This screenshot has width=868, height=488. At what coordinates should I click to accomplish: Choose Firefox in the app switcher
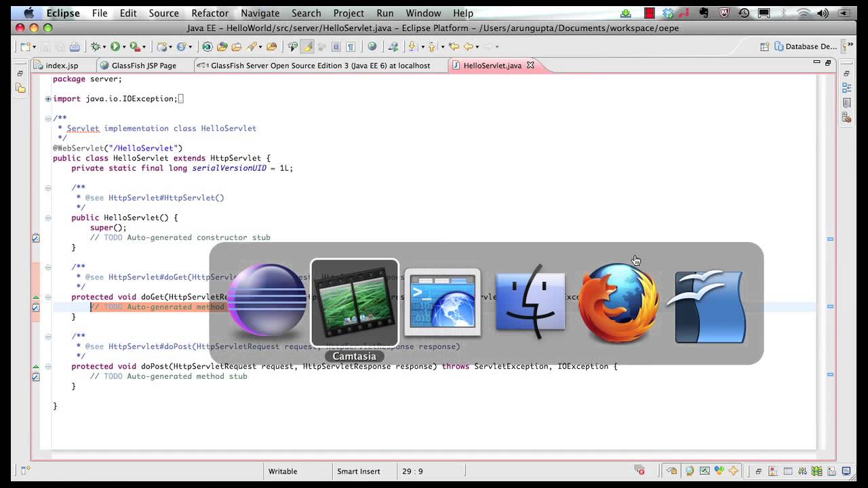click(x=618, y=302)
